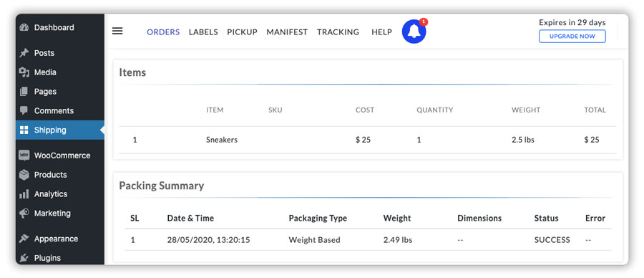
Task: Switch to the LABELS tab
Action: [x=203, y=32]
